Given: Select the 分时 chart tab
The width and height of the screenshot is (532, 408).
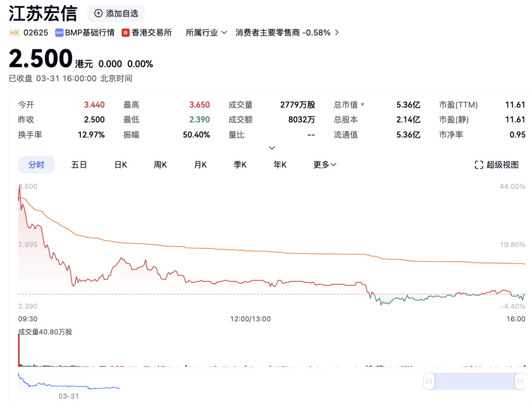Looking at the screenshot, I should 36,165.
